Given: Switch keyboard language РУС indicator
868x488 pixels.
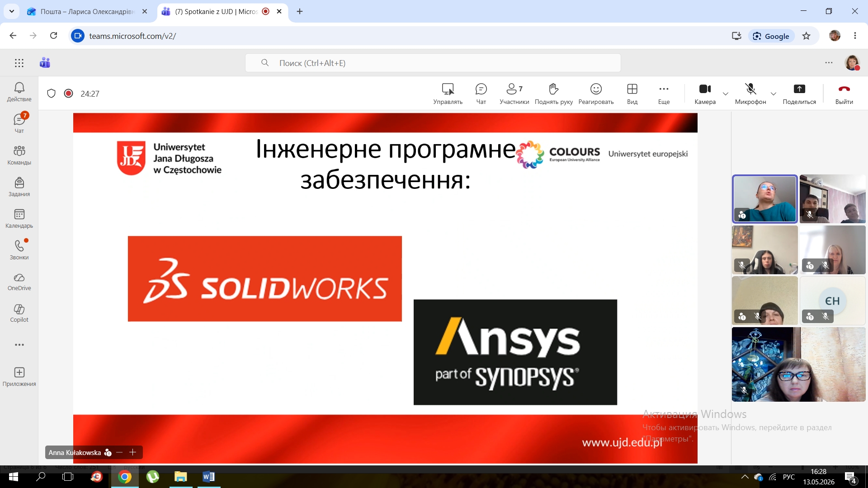Looking at the screenshot, I should tap(789, 477).
